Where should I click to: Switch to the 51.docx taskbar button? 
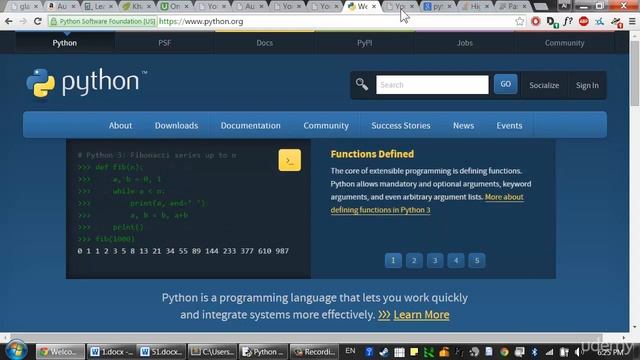click(x=161, y=351)
